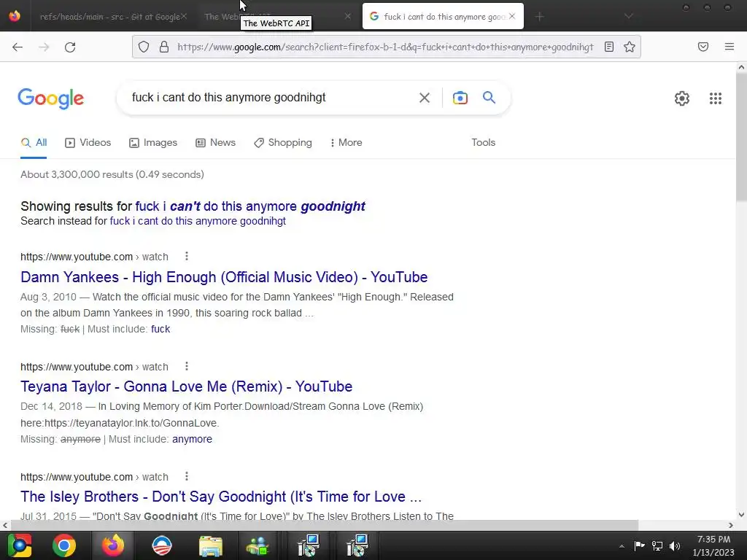This screenshot has width=747, height=560.
Task: Click the vertical scrollbar thumb
Action: 741,136
